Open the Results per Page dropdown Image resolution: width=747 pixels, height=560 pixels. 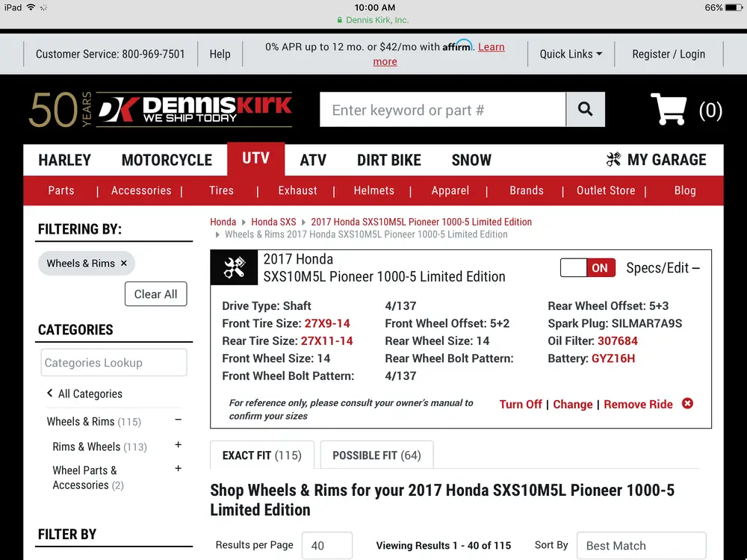click(327, 545)
